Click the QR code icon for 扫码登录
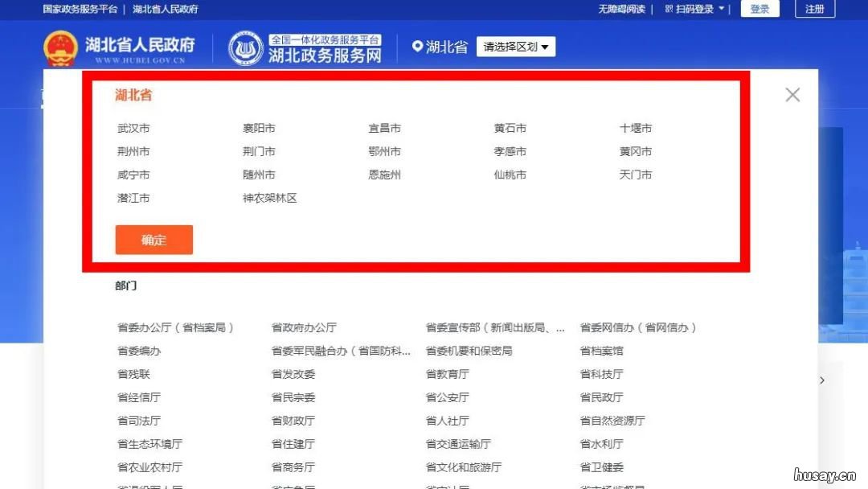868x489 pixels. 670,10
